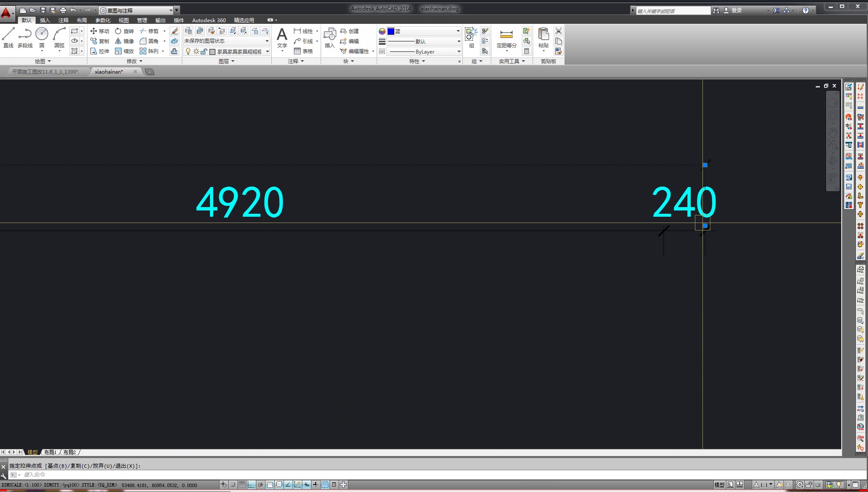
Task: Click the Match Properties paintbrush icon
Action: pos(559,51)
